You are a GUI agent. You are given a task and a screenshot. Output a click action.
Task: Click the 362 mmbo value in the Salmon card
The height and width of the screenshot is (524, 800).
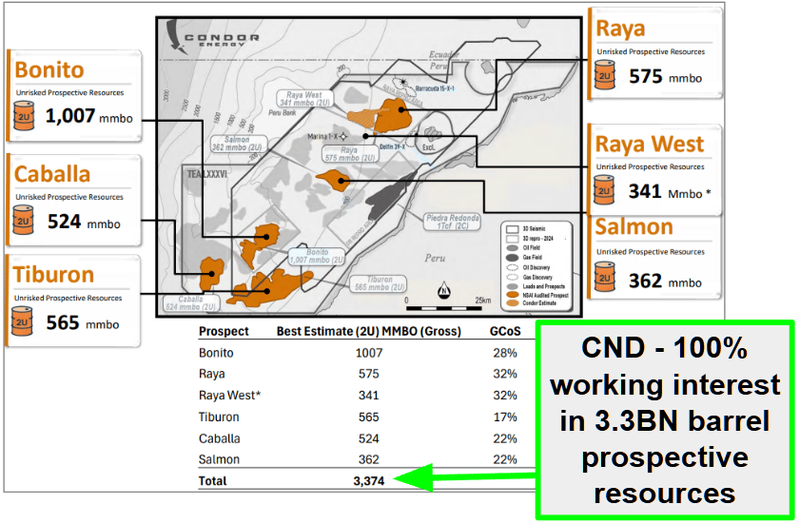665,281
